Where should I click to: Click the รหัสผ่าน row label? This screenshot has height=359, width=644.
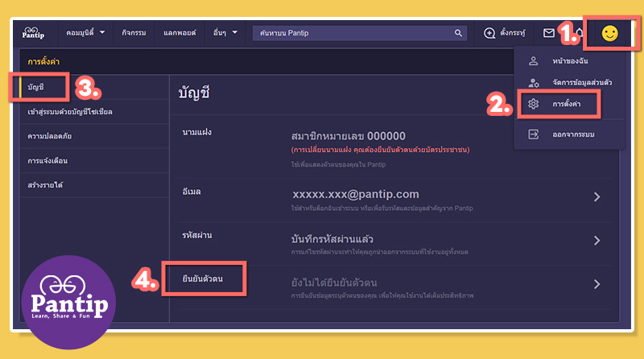pyautogui.click(x=196, y=235)
